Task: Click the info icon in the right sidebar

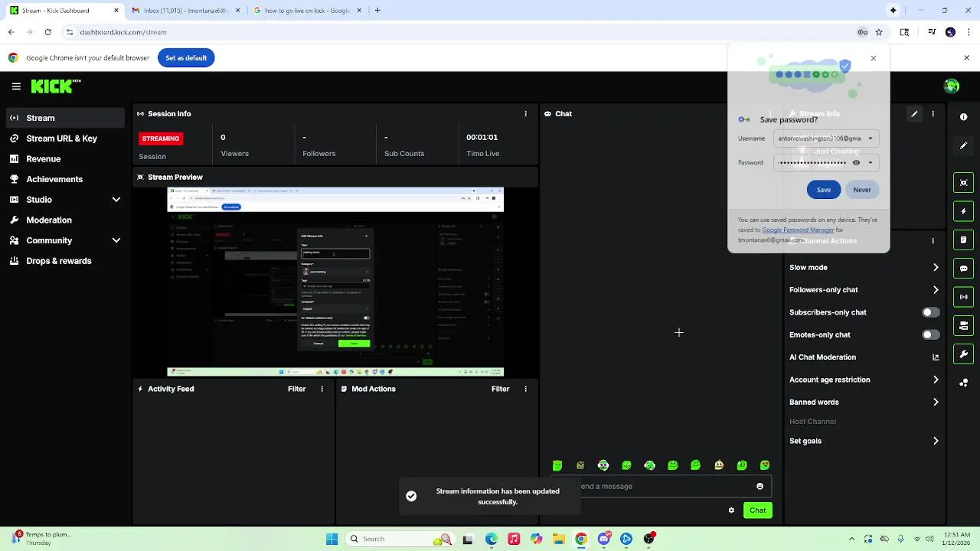Action: point(964,117)
